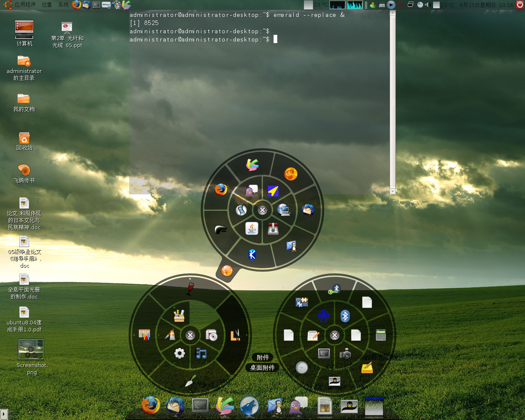The width and height of the screenshot is (525, 420).
Task: Launch Firefox from the upper pie menu
Action: click(221, 189)
